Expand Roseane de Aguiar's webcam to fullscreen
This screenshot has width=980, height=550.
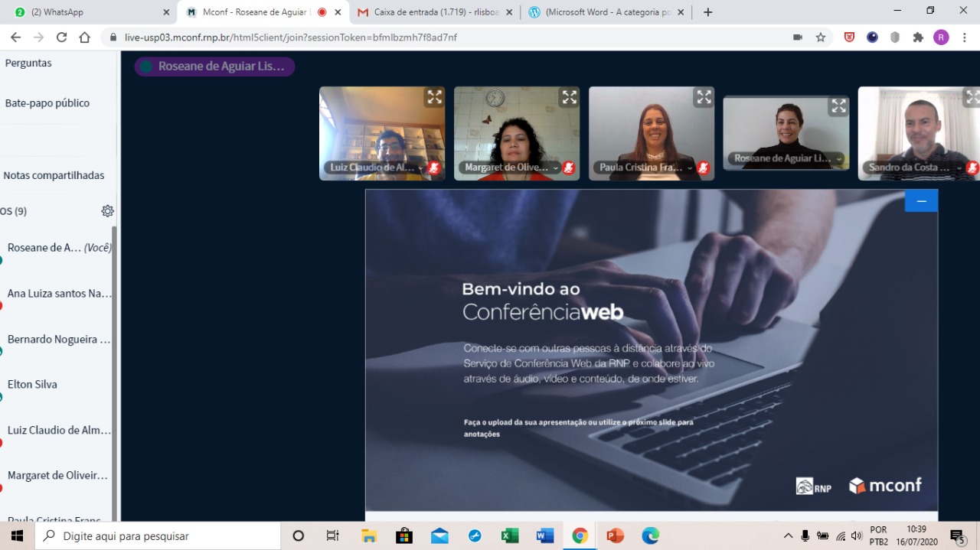click(839, 106)
